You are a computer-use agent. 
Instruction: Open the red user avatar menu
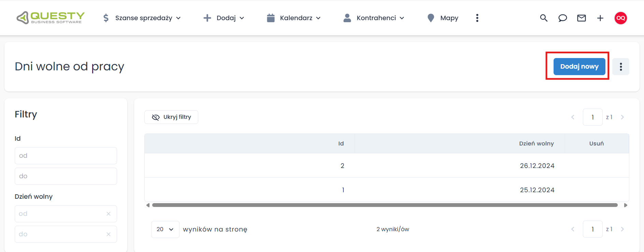[x=620, y=18]
